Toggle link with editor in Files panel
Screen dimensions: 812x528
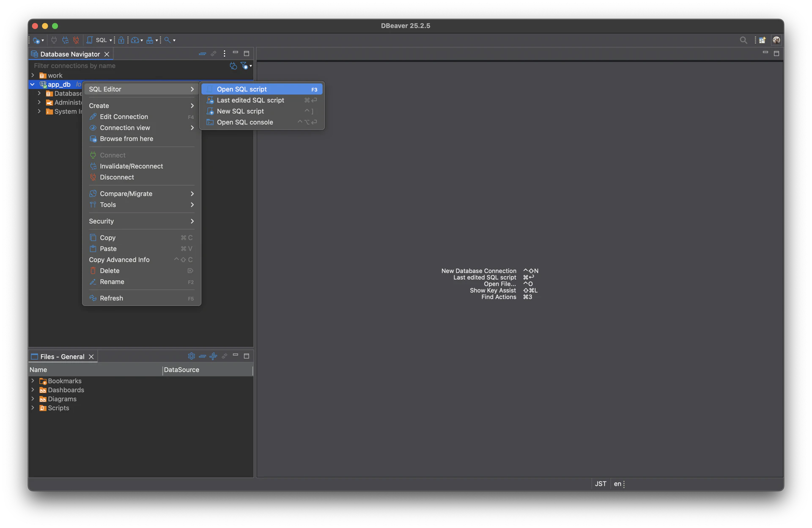pyautogui.click(x=225, y=356)
